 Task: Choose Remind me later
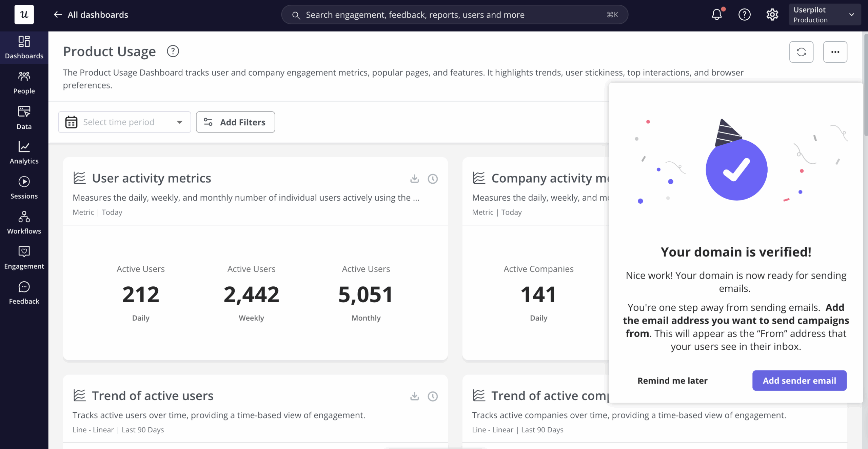672,381
